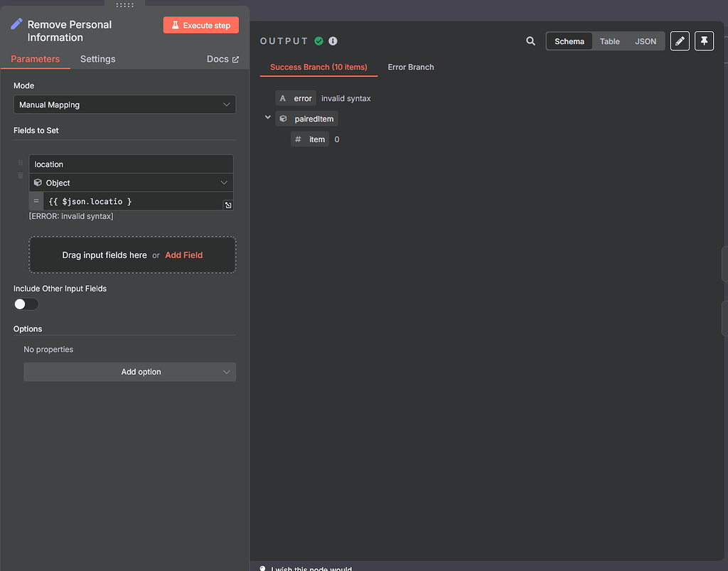The width and height of the screenshot is (728, 571).
Task: Click the Execute step button
Action: click(200, 25)
